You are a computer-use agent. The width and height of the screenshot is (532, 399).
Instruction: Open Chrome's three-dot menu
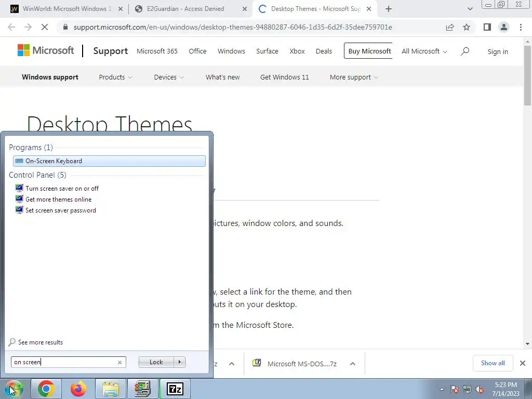click(x=521, y=27)
